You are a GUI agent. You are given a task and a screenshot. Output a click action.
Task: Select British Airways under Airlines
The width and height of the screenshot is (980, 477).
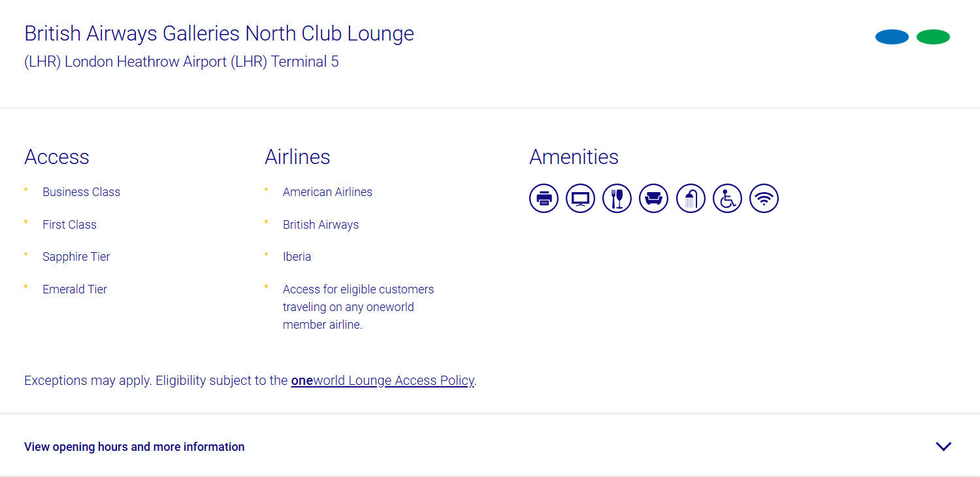pyautogui.click(x=321, y=224)
